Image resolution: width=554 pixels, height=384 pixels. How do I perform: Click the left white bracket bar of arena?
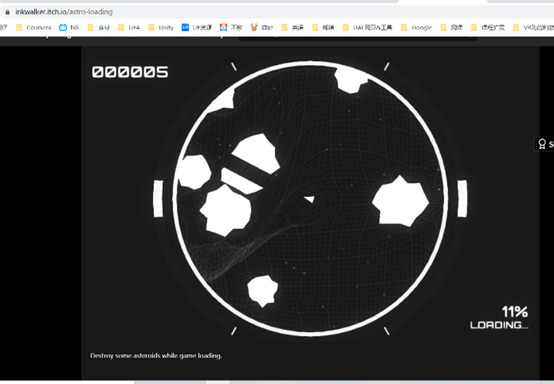(x=158, y=199)
